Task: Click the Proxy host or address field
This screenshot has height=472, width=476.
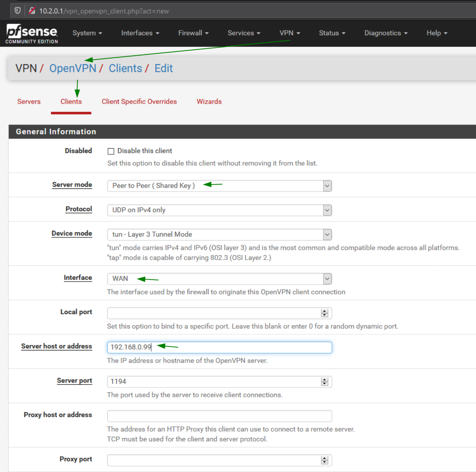Action: pyautogui.click(x=220, y=416)
